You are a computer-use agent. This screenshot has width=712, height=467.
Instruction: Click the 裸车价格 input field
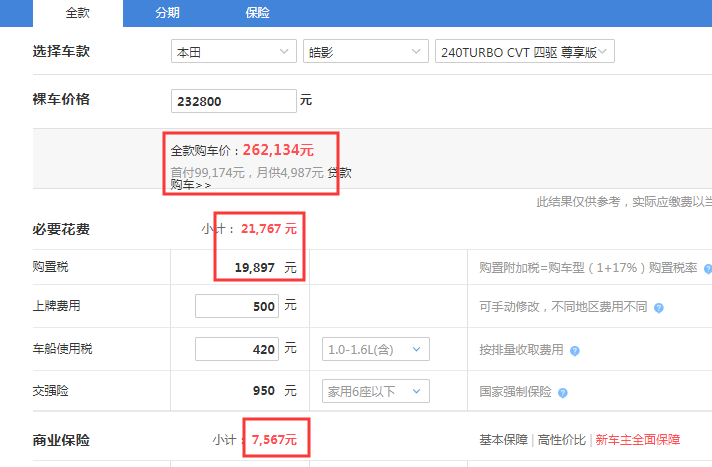pos(234,101)
